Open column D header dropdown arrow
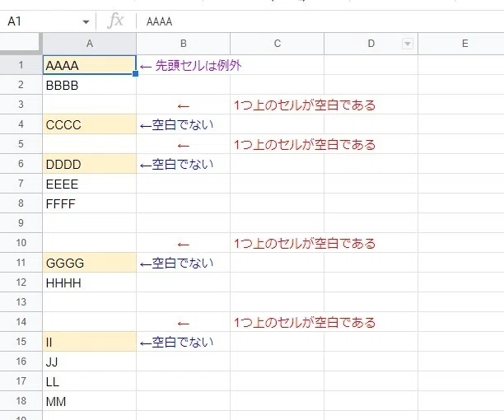 [x=408, y=44]
